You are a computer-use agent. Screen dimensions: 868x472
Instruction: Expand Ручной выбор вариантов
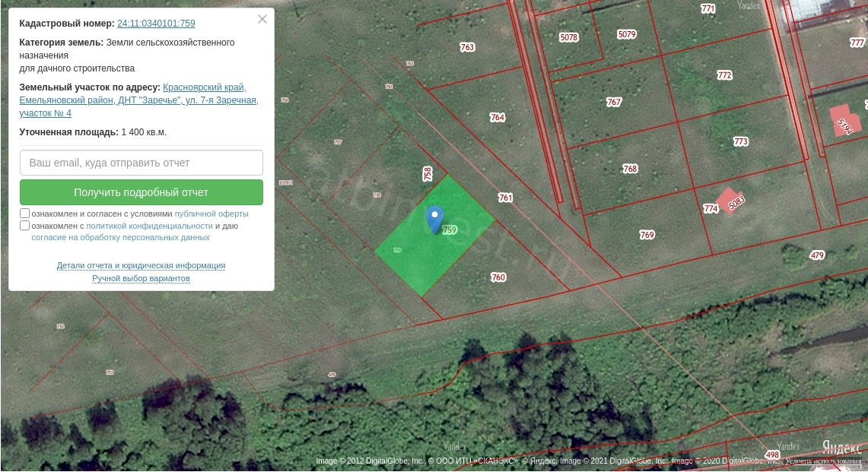point(141,278)
